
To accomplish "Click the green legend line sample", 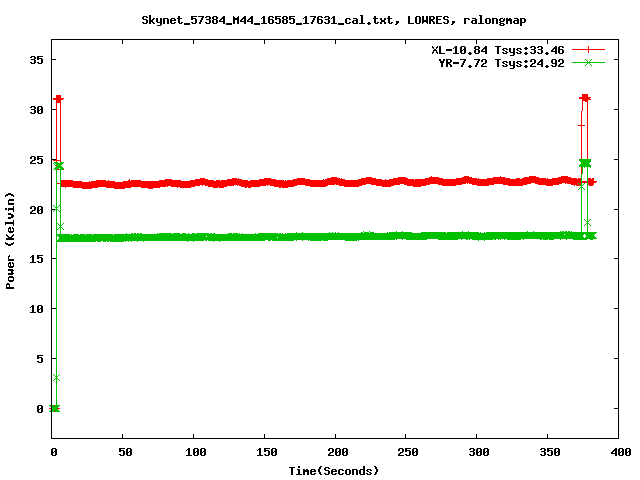I will coord(588,62).
